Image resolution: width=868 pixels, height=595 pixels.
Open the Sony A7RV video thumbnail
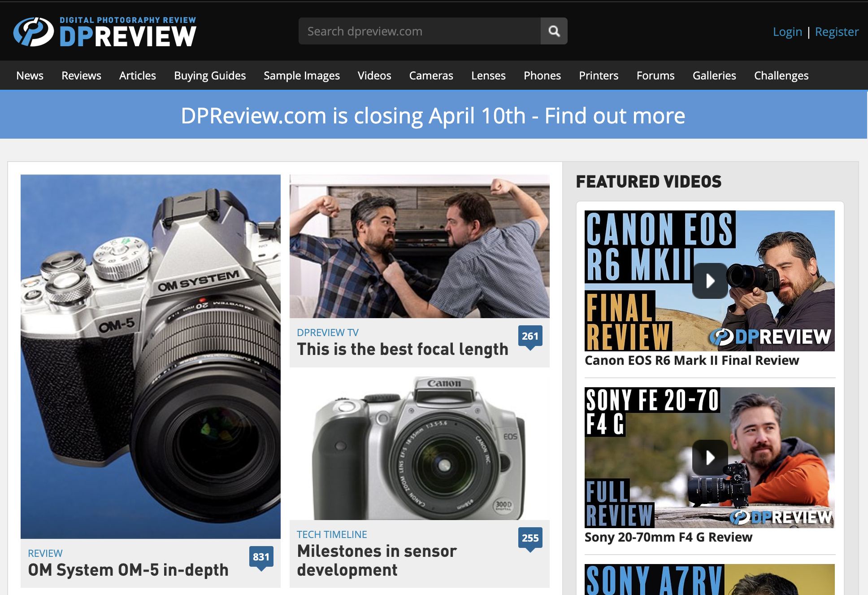pos(710,579)
